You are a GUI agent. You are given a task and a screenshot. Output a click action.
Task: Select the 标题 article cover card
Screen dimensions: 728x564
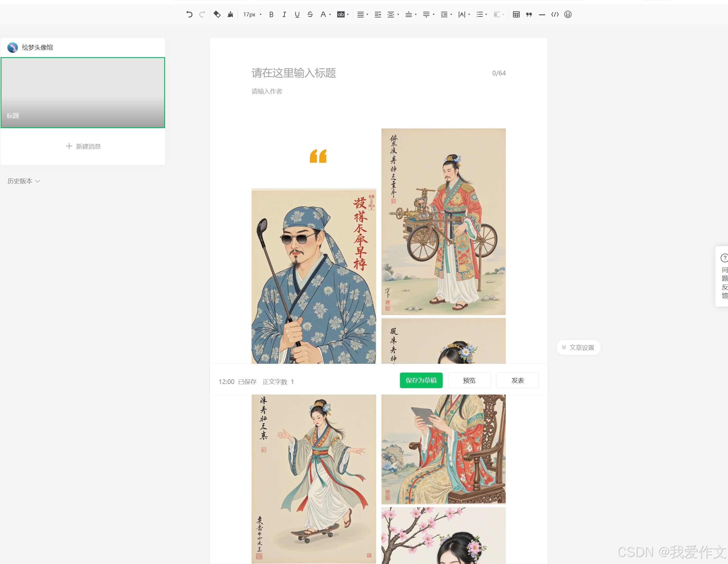83,93
